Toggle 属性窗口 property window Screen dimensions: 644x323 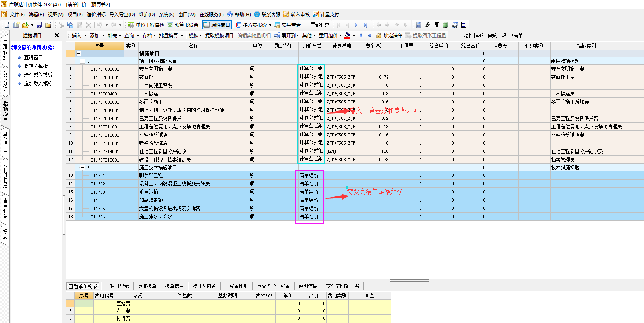point(217,25)
